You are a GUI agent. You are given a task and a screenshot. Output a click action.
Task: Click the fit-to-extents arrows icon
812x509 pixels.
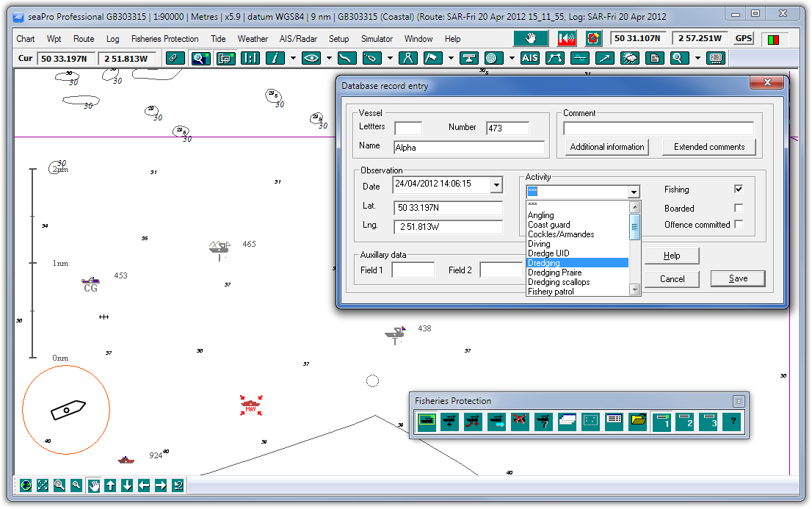point(43,485)
